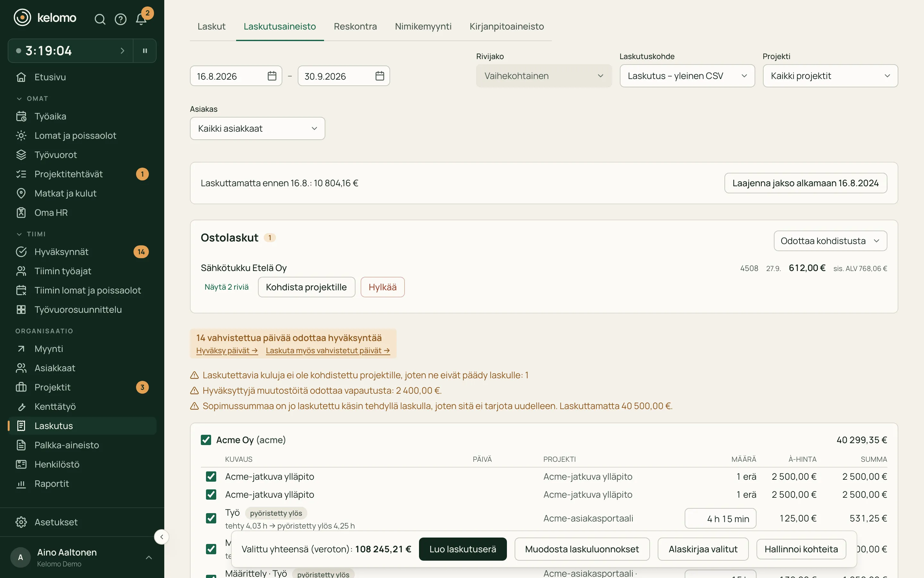Open Hyväksynnät approvals
This screenshot has height=578, width=924.
point(82,251)
